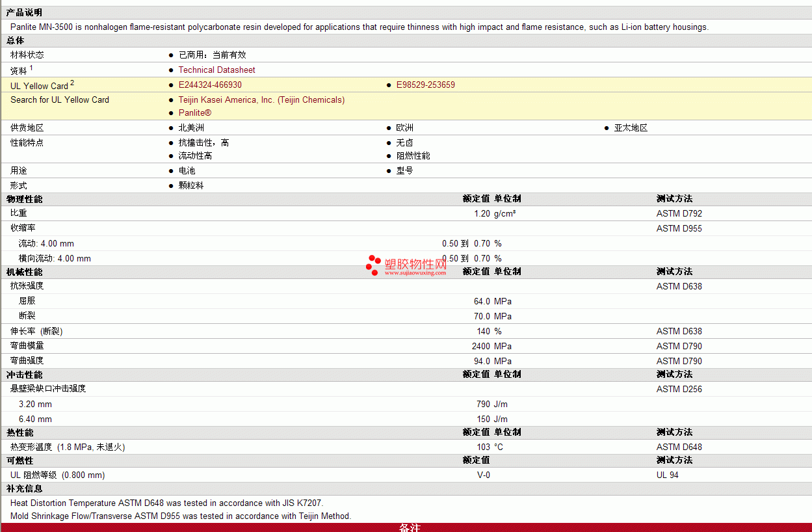Select the 64.0 MPa yield value
The image size is (812, 532).
click(493, 301)
